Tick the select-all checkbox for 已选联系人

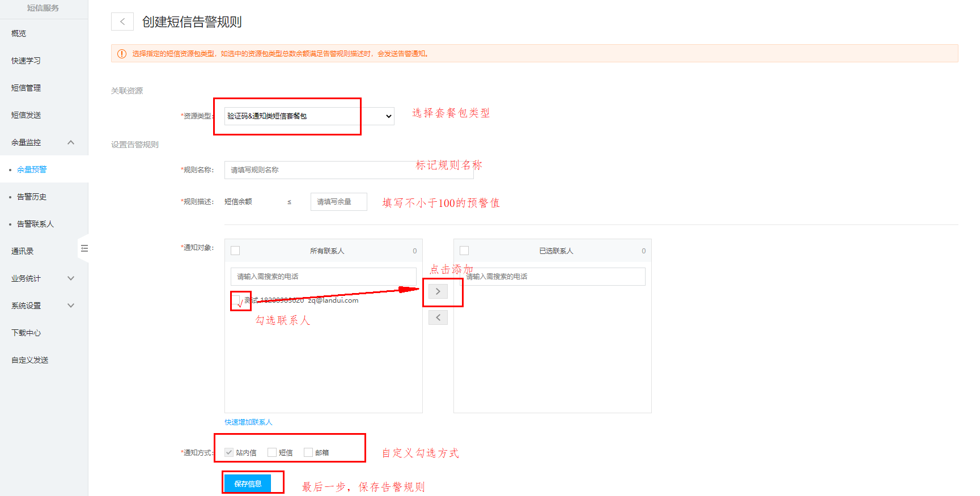[464, 251]
